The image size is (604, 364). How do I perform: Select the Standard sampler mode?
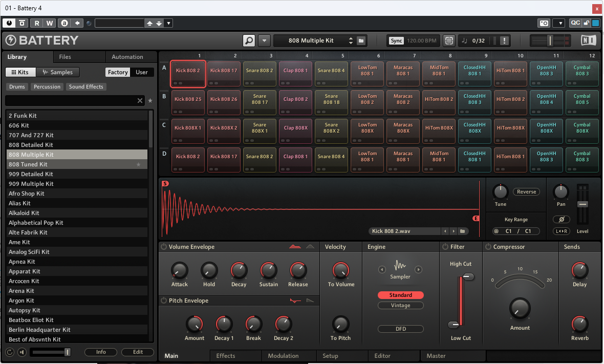click(401, 295)
